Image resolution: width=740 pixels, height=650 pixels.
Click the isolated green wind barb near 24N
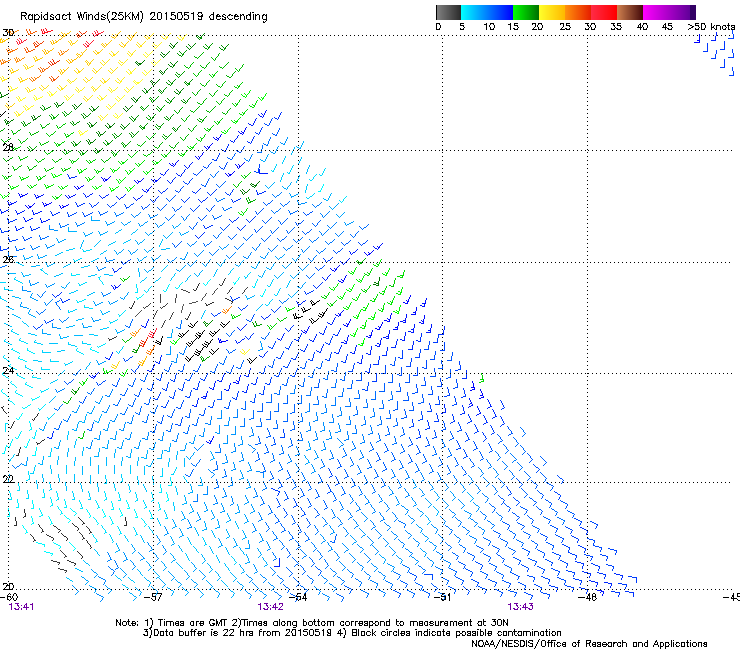[x=481, y=378]
